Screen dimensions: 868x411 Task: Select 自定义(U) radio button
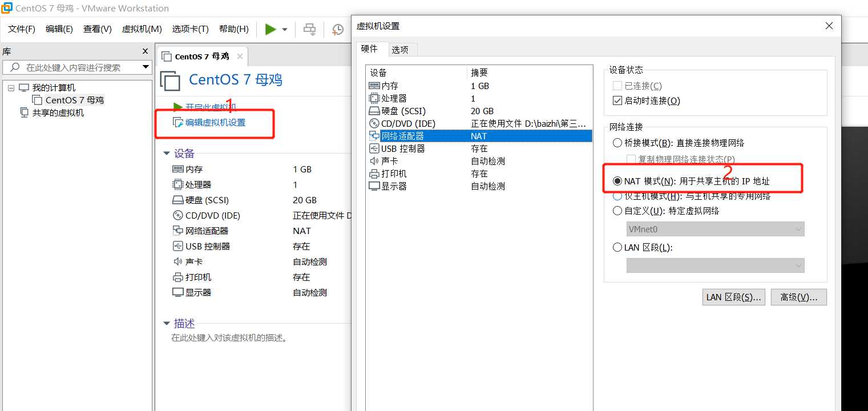click(617, 211)
